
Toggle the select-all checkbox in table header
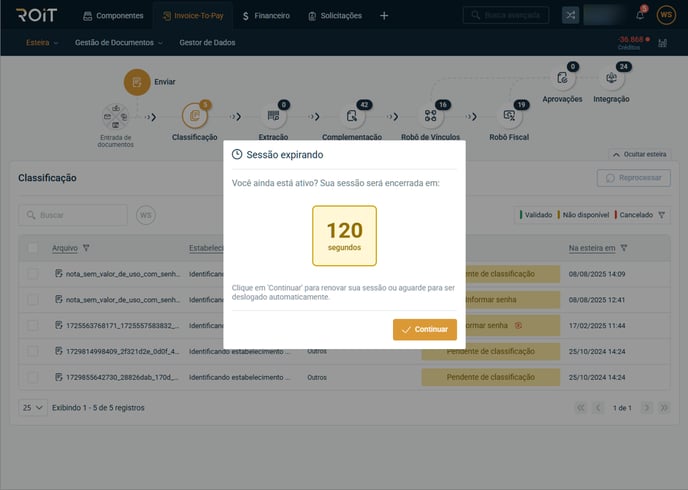click(x=33, y=248)
